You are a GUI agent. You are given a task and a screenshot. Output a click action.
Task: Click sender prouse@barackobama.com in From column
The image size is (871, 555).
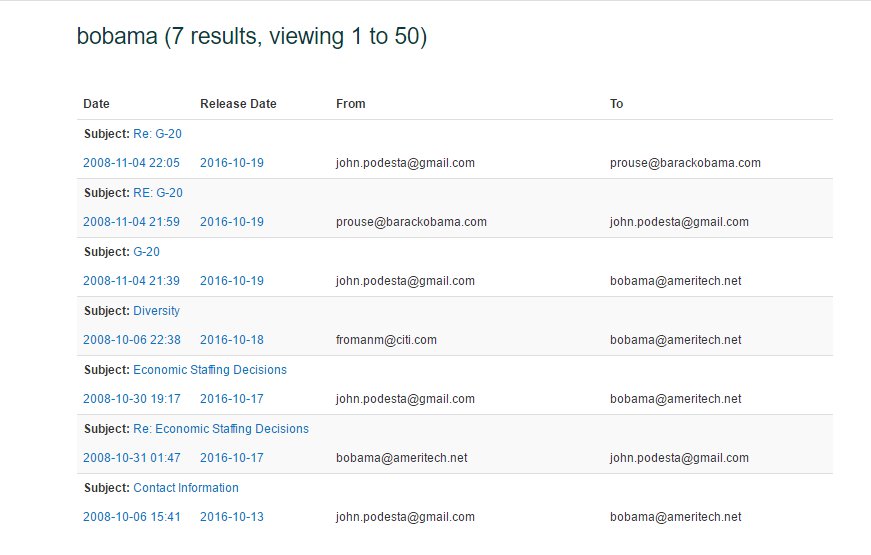[411, 222]
